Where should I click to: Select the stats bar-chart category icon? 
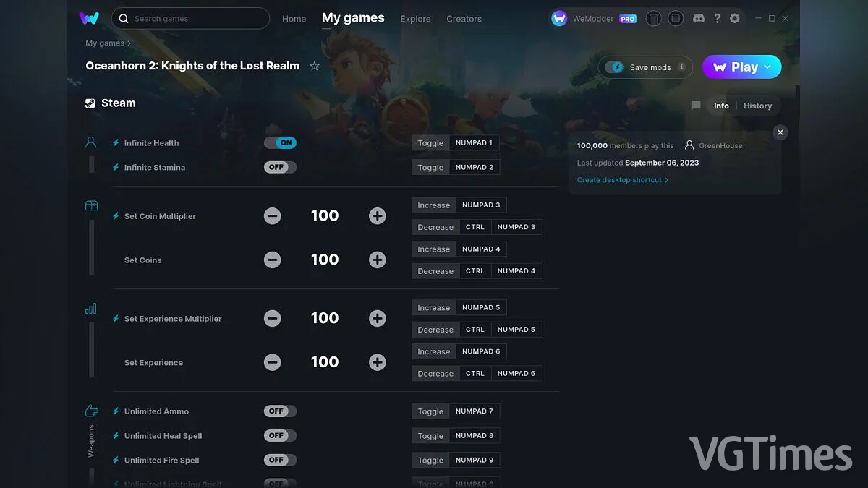tap(91, 309)
